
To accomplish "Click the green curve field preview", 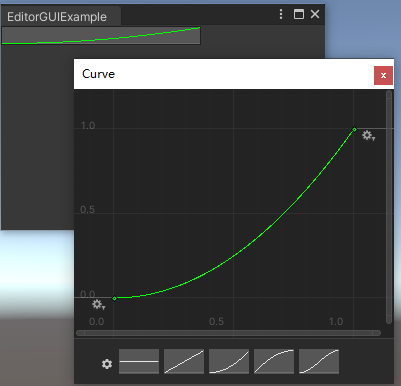I will [x=101, y=36].
